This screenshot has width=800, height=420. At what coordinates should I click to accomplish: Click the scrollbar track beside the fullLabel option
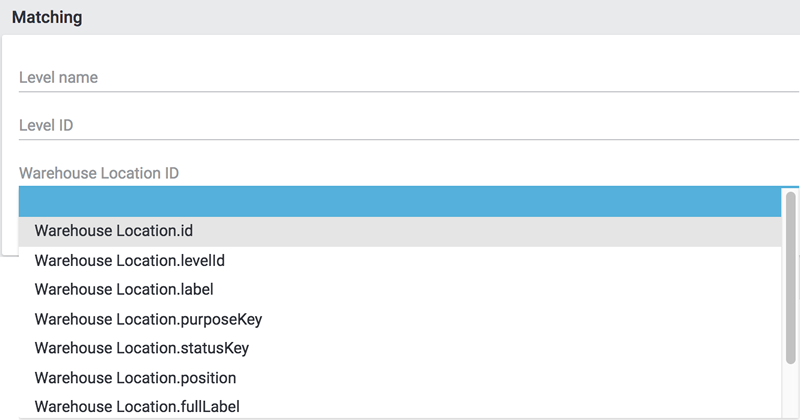[x=790, y=400]
